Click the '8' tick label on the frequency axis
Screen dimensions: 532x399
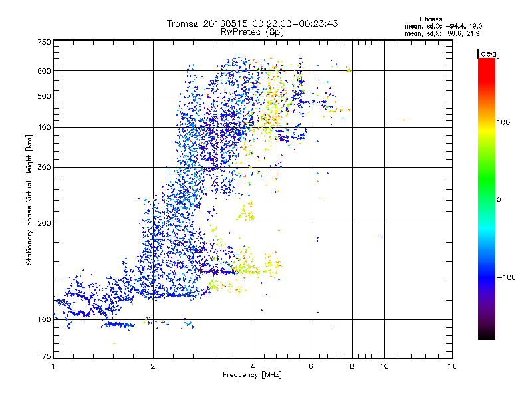[x=352, y=366]
